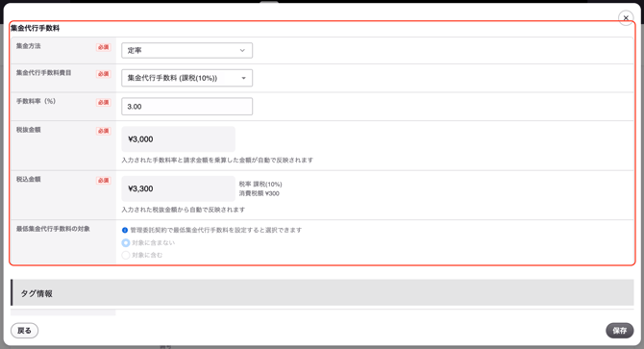Viewport: 644px width, 349px height.
Task: Close the dialog with the X button
Action: click(x=626, y=18)
